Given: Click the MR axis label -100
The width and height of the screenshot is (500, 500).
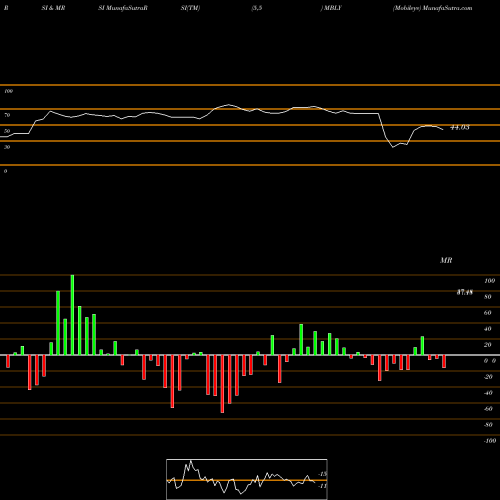Looking at the screenshot, I should pyautogui.click(x=490, y=441).
